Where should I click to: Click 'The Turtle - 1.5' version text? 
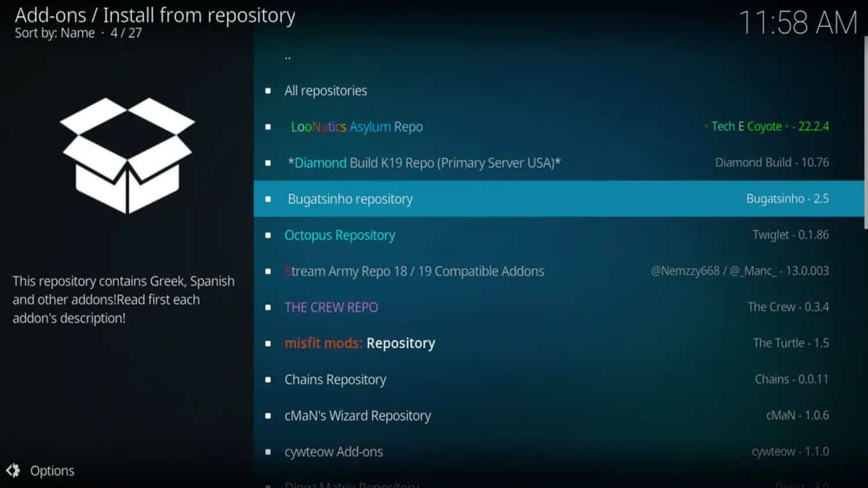click(791, 343)
